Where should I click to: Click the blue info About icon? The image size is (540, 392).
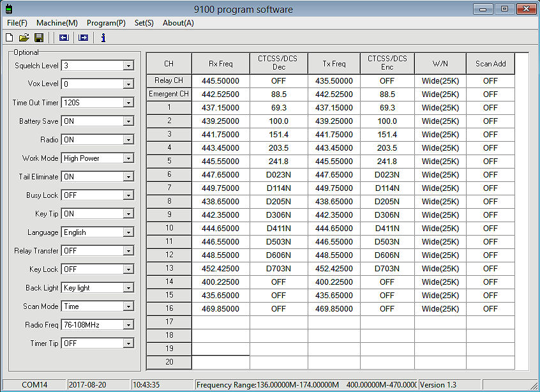click(103, 38)
